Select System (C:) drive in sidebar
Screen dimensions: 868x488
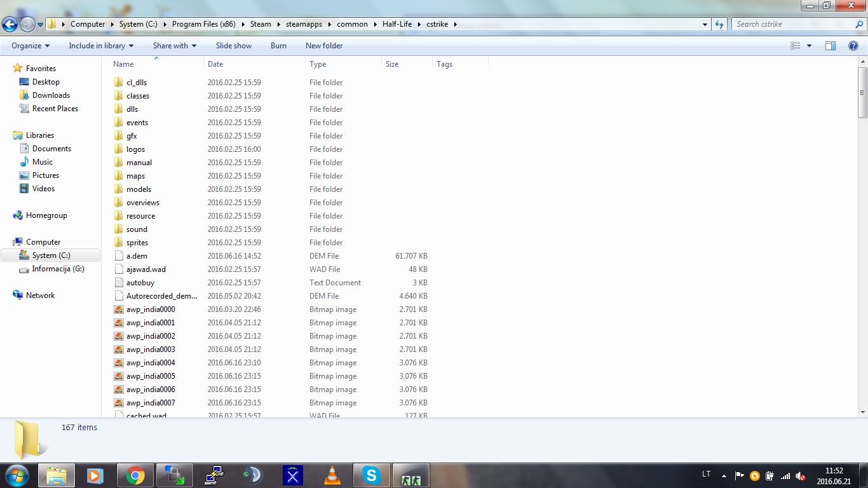pos(51,255)
